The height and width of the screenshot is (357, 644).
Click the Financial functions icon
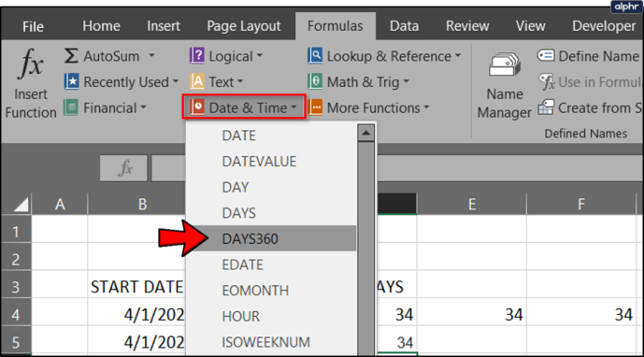(71, 107)
